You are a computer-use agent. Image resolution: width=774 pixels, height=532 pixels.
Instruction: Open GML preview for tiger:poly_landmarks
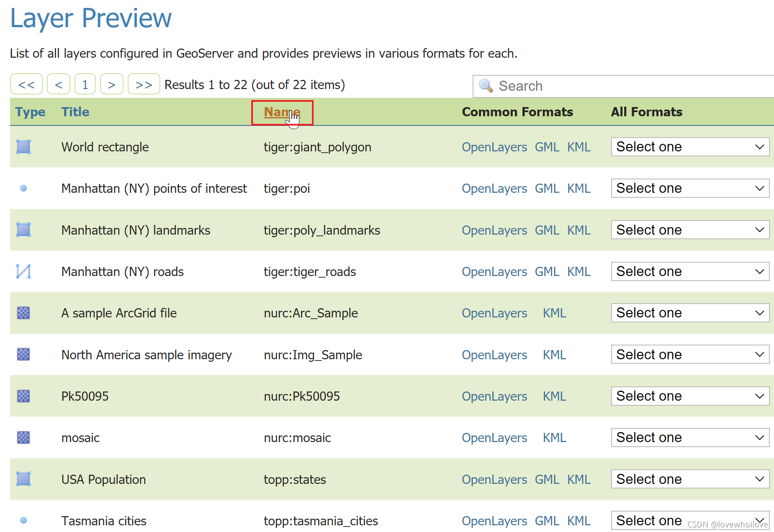point(547,230)
